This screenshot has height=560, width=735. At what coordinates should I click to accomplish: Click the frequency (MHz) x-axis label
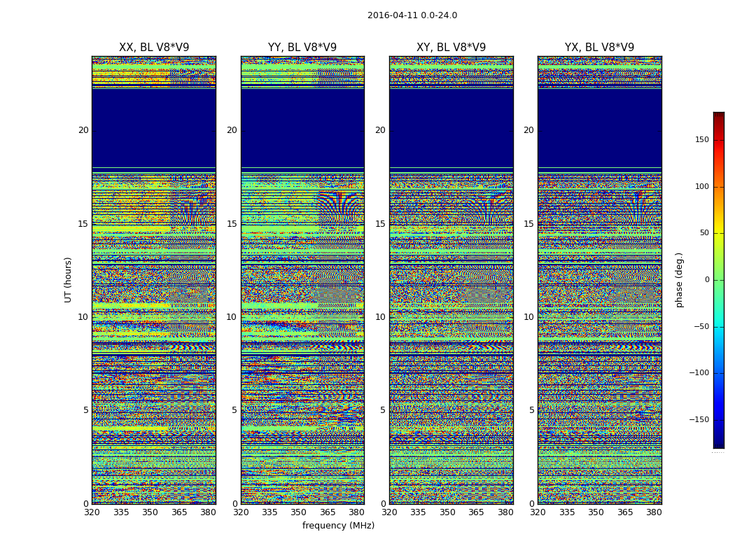[x=338, y=526]
